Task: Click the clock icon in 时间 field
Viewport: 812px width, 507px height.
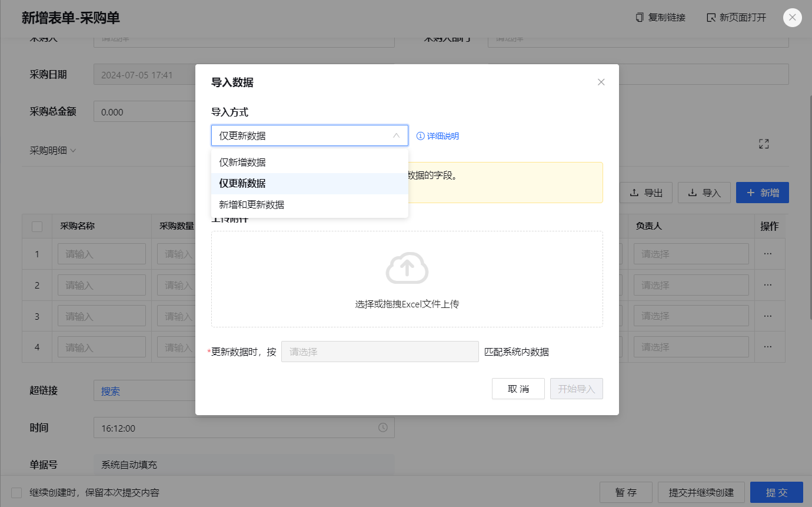Action: (383, 428)
